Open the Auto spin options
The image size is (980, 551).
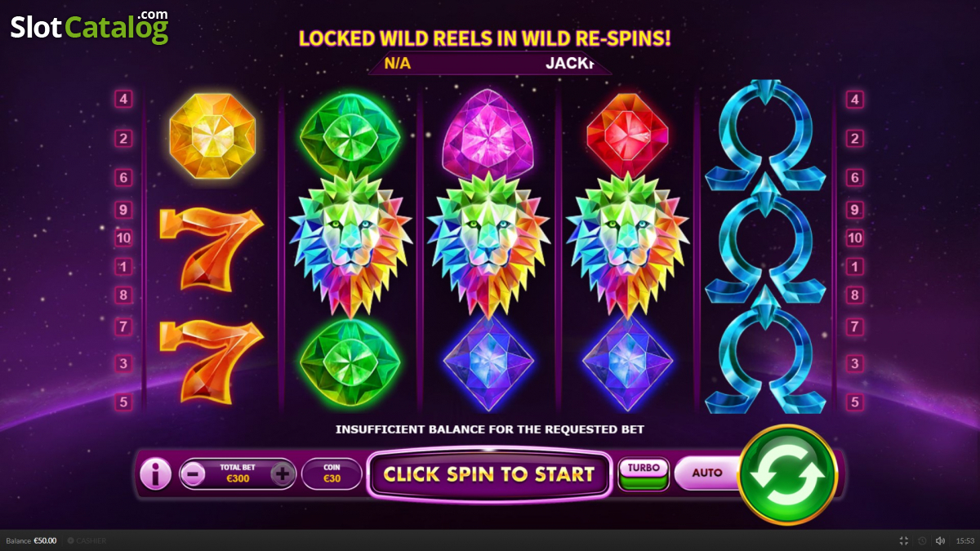click(x=707, y=473)
